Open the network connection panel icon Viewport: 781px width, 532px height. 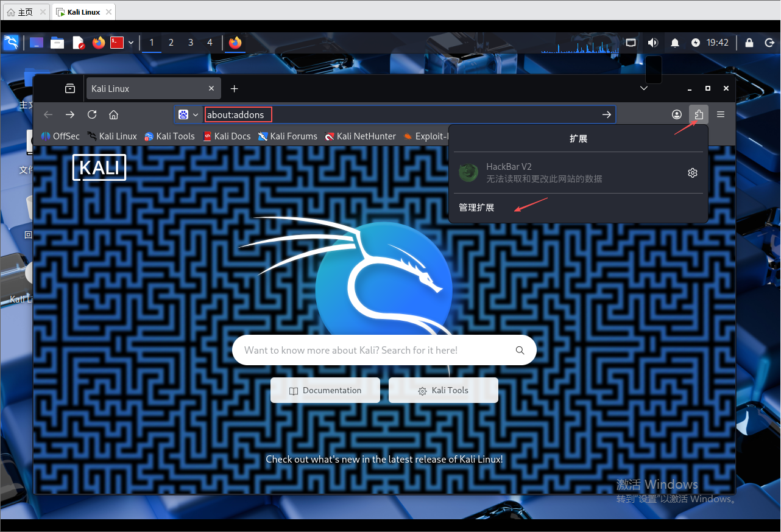pos(631,43)
